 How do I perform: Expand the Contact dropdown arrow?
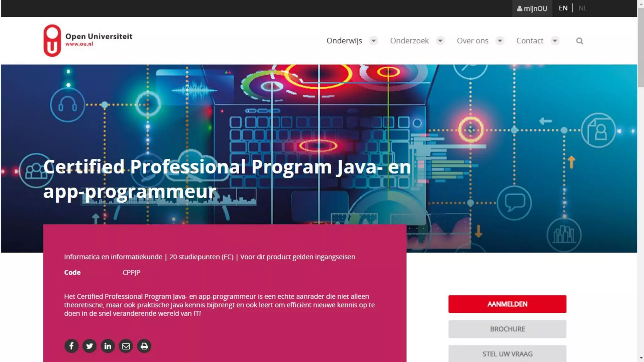coord(555,41)
